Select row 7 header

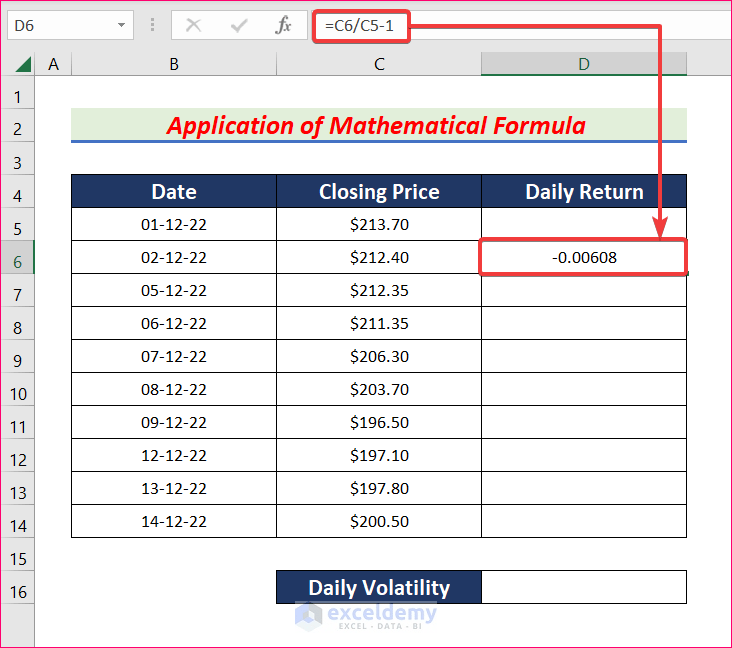pos(18,291)
